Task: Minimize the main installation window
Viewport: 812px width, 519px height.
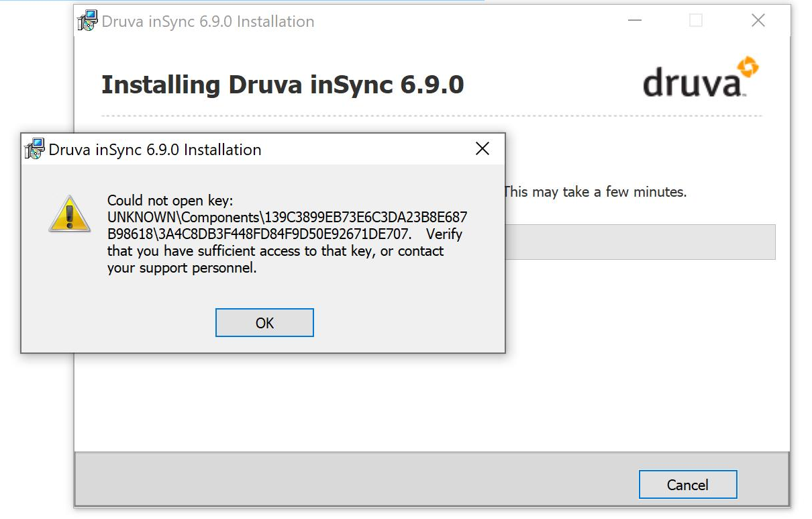Action: click(634, 21)
